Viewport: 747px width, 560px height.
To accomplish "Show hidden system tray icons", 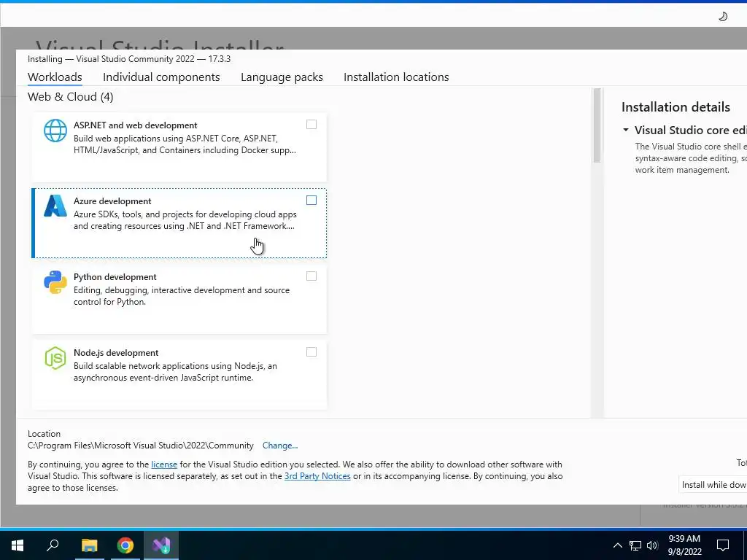I will (x=617, y=545).
